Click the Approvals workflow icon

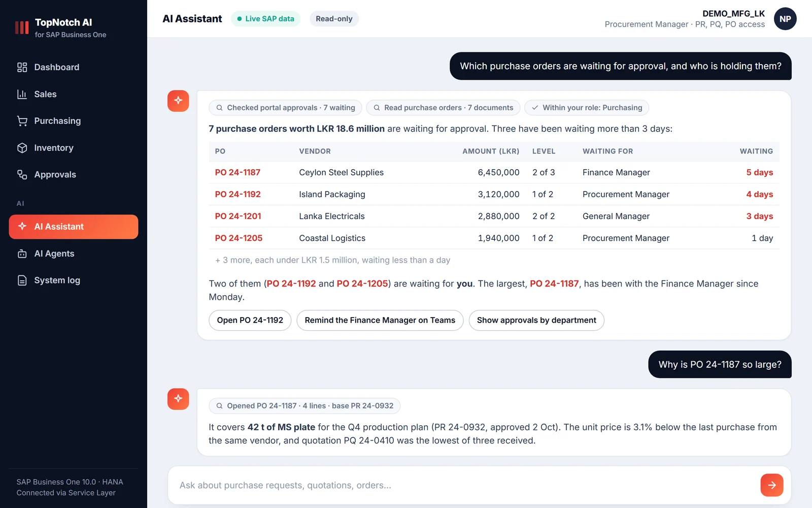coord(22,175)
